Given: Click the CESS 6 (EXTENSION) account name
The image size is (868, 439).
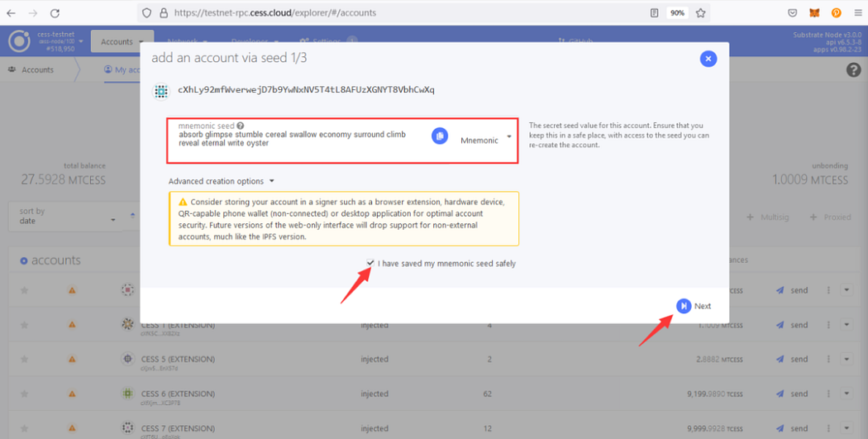Looking at the screenshot, I should [x=178, y=394].
